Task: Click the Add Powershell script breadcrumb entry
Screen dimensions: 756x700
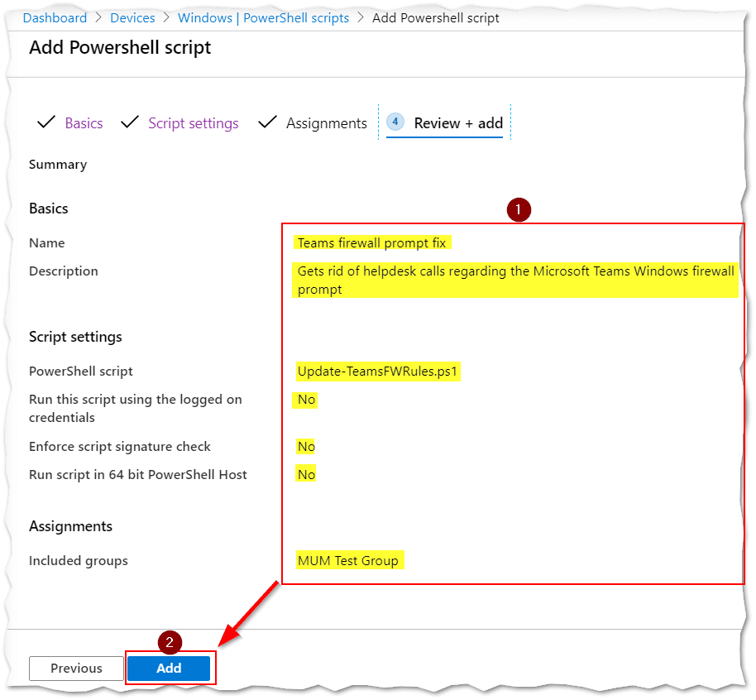Action: coord(436,17)
